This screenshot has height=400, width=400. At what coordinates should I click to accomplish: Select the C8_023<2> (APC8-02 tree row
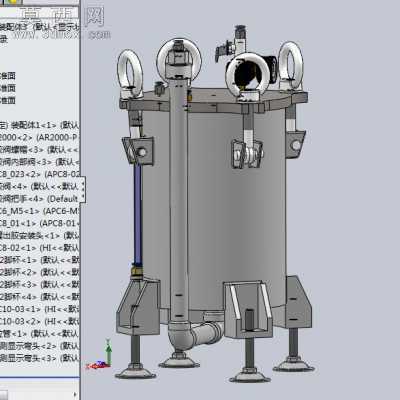pos(39,174)
